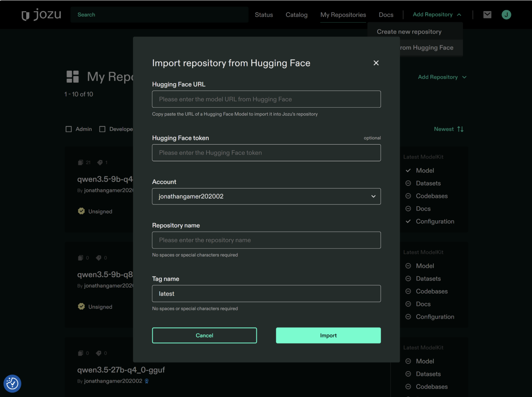Click the sort arrows icon next to Newest
Viewport: 532px width, 397px height.
tap(460, 129)
